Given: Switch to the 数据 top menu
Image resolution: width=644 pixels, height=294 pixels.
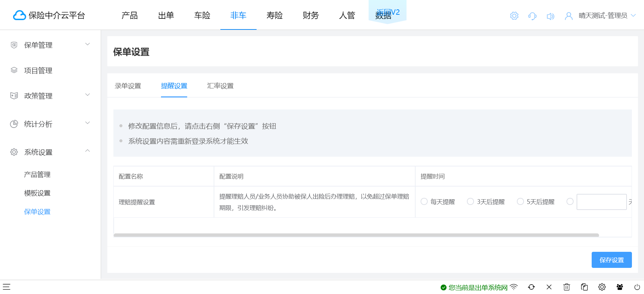Looking at the screenshot, I should [x=383, y=16].
